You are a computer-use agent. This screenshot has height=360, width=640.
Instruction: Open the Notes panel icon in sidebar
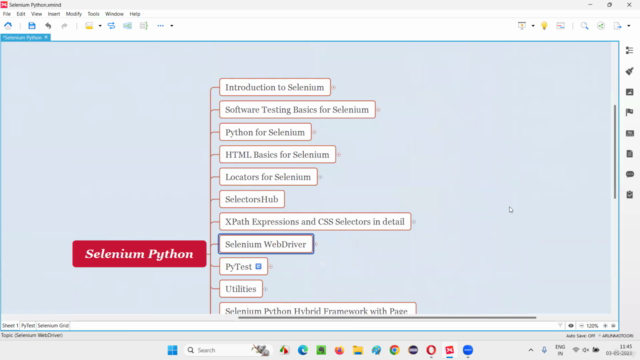pos(629,154)
